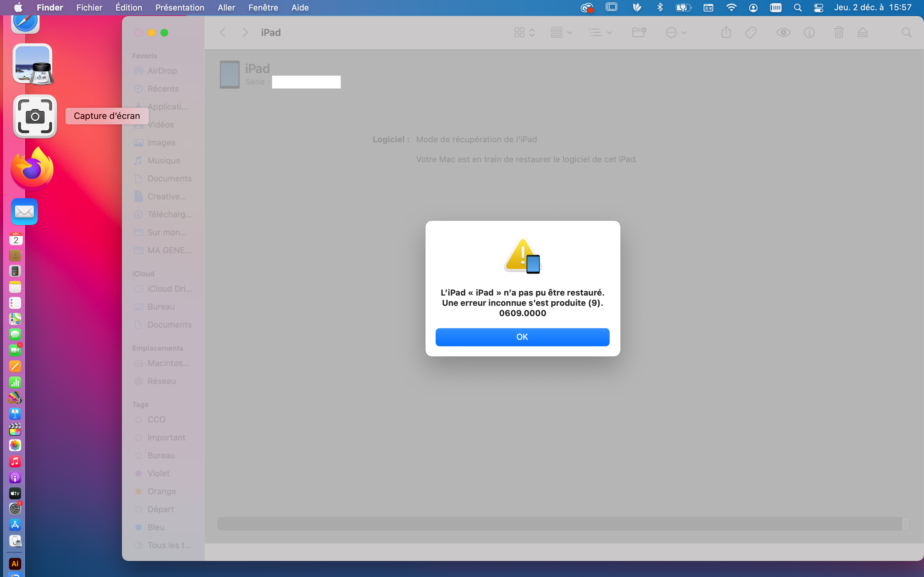The width and height of the screenshot is (924, 577).
Task: Click the Get Info toolbar icon
Action: pos(809,32)
